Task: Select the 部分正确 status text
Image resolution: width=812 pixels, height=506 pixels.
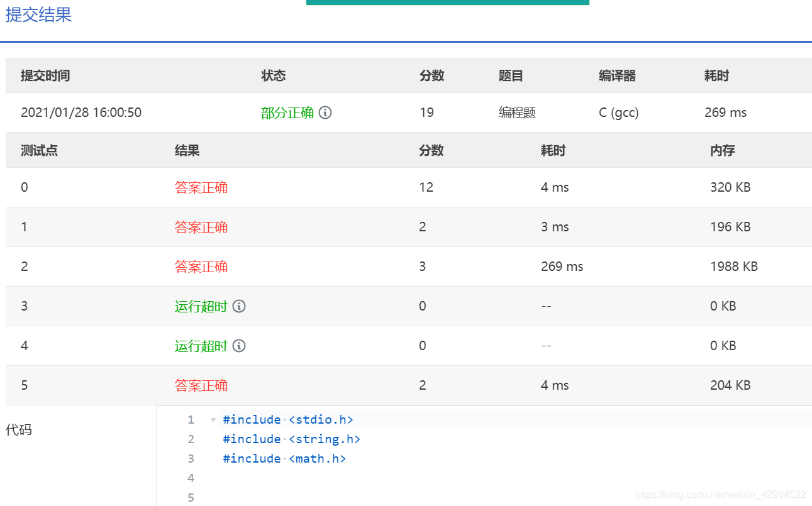Action: (287, 113)
